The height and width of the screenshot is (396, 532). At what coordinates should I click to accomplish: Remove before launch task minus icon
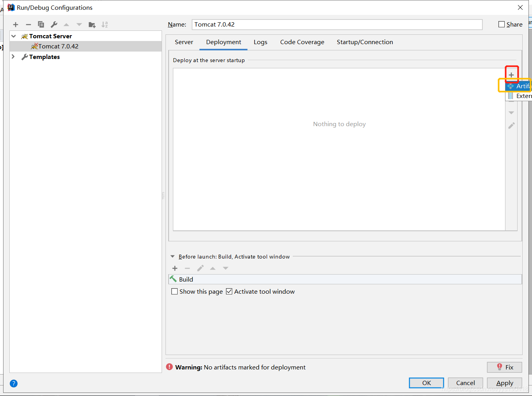tap(187, 268)
